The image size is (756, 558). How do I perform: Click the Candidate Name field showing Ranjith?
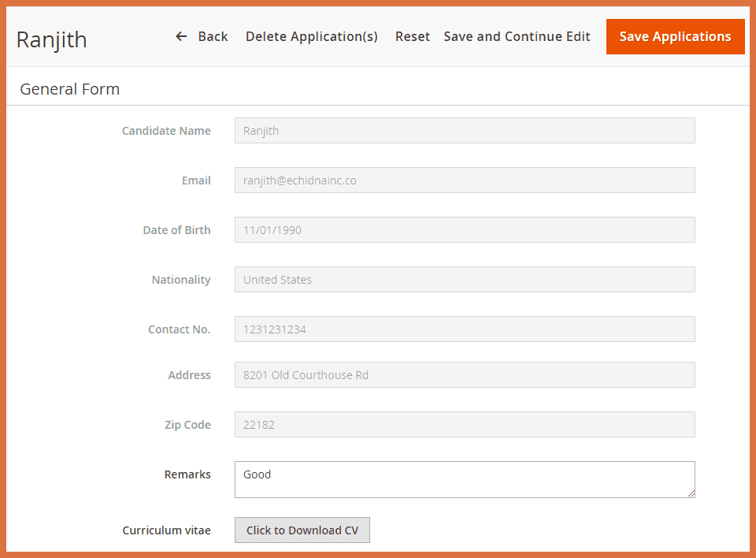pyautogui.click(x=465, y=131)
